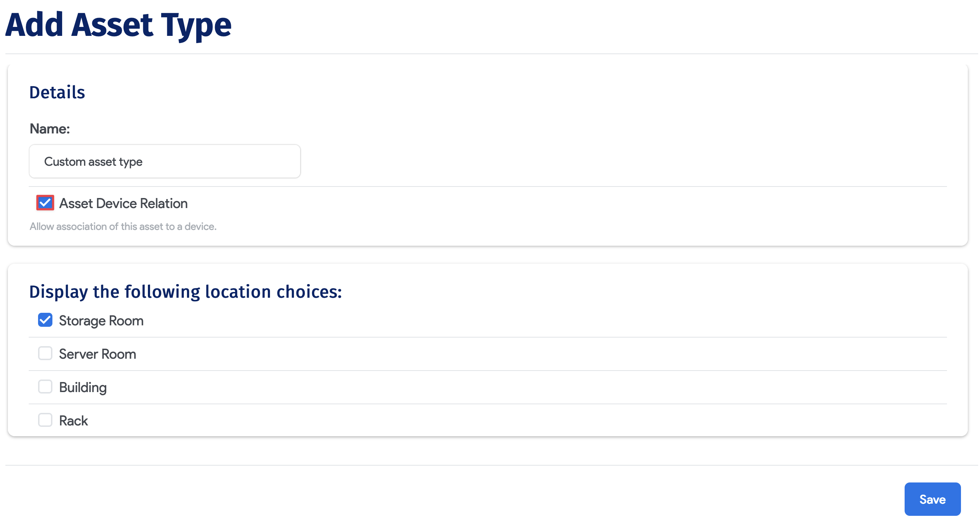Enable the Server Room location choice
Viewport: 980px width, 523px height.
[x=45, y=353]
